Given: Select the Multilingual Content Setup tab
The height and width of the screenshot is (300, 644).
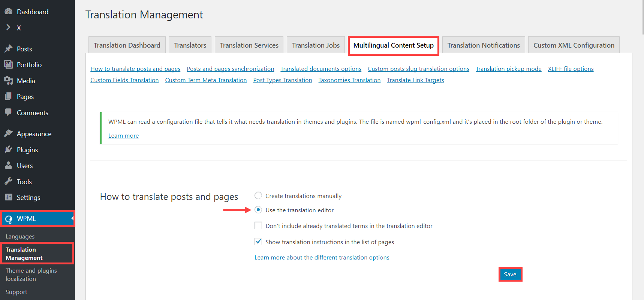Looking at the screenshot, I should (x=394, y=45).
